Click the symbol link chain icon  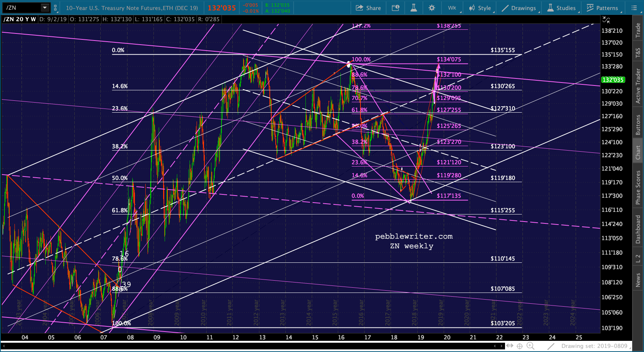(x=55, y=7)
